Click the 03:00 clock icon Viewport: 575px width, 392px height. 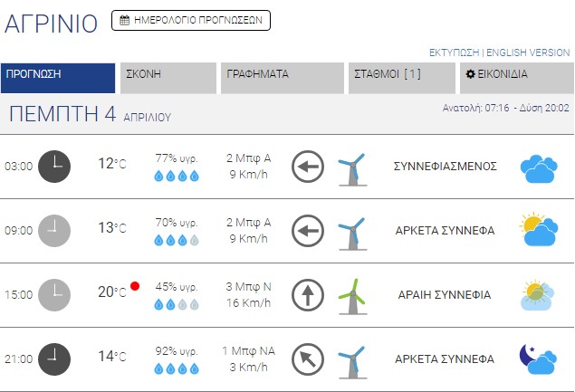coord(54,167)
